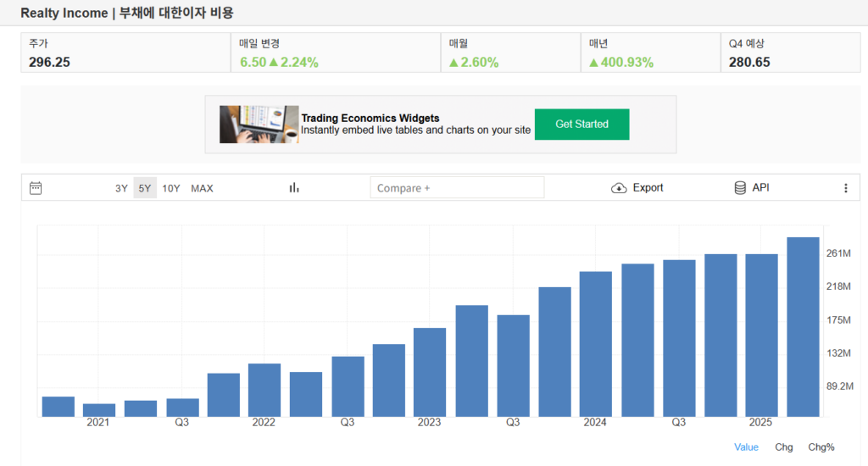868x466 pixels.
Task: Show the MAX time range
Action: (202, 188)
